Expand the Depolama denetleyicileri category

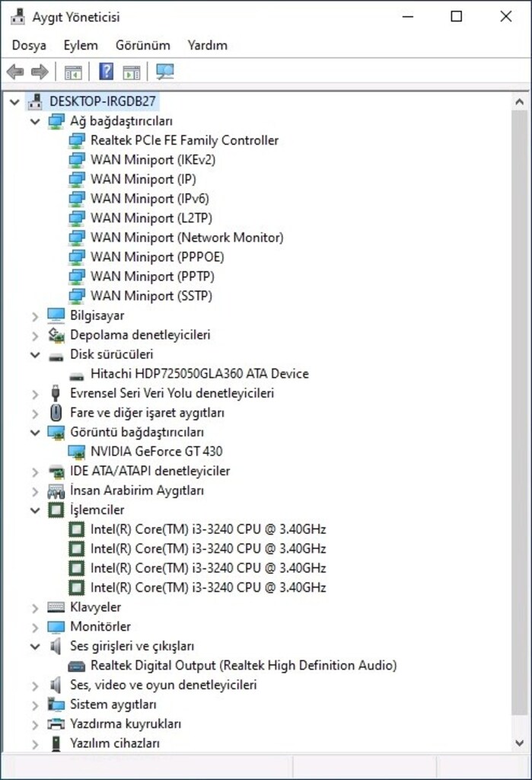(x=35, y=336)
